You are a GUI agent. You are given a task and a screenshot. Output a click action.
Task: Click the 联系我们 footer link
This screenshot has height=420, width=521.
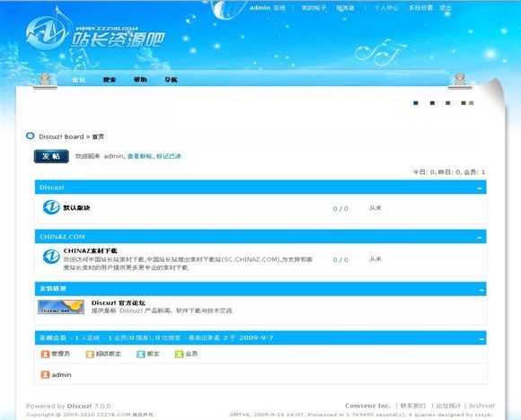pyautogui.click(x=413, y=406)
